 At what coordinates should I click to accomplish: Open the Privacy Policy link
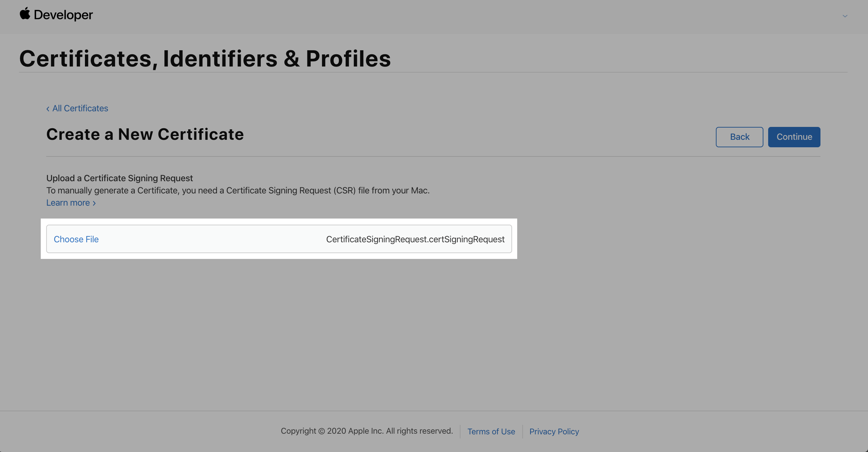(554, 431)
